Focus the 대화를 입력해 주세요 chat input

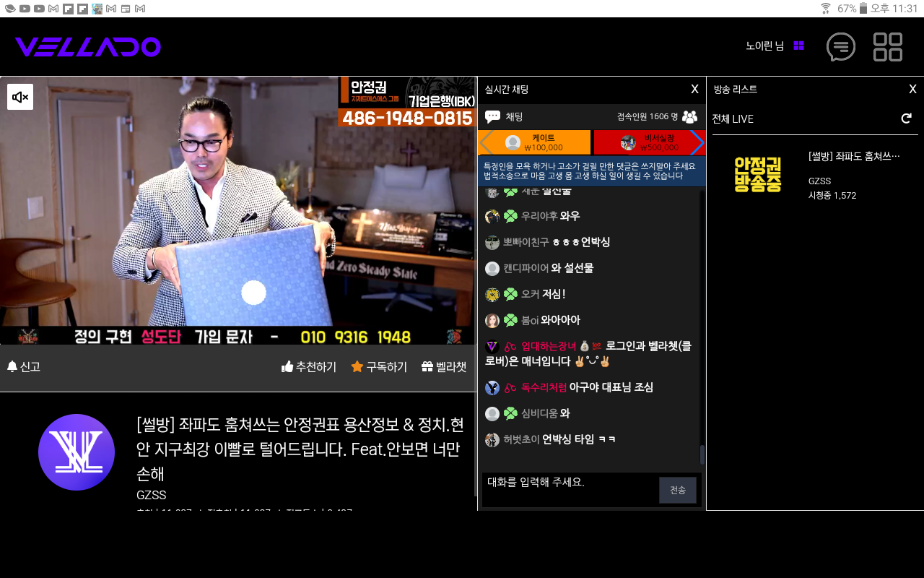click(570, 489)
